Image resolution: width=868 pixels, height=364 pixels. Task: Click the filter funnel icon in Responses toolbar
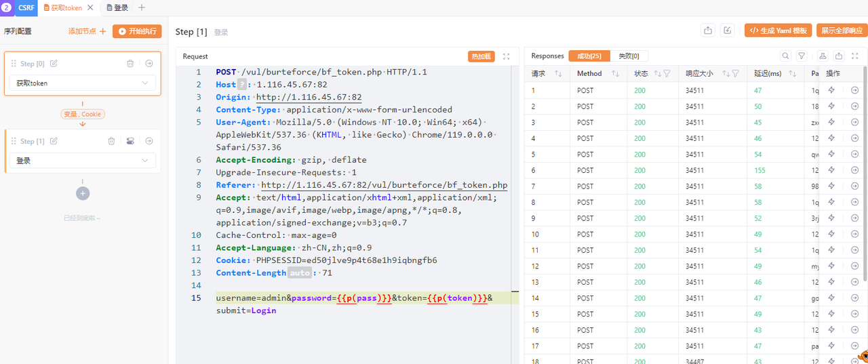[802, 56]
